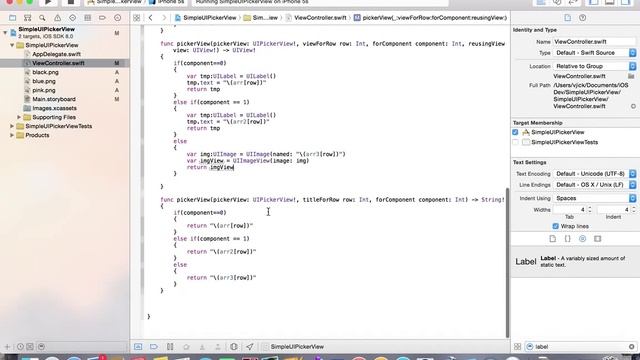
Task: Show File Template library tab
Action: [553, 239]
